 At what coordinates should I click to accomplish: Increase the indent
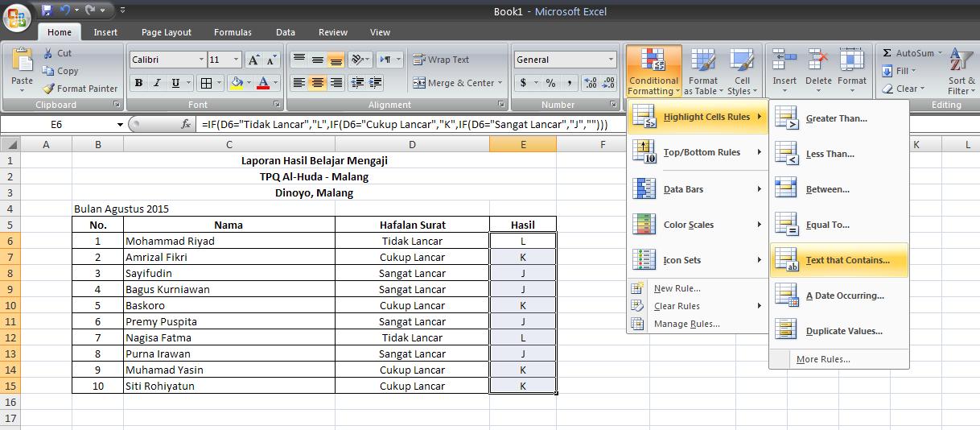pyautogui.click(x=376, y=83)
